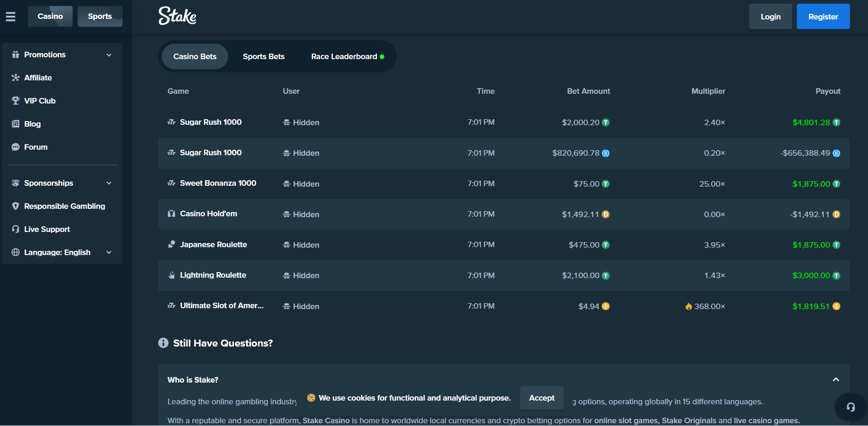The width and height of the screenshot is (868, 426).
Task: Click the online slot games link
Action: (x=626, y=420)
